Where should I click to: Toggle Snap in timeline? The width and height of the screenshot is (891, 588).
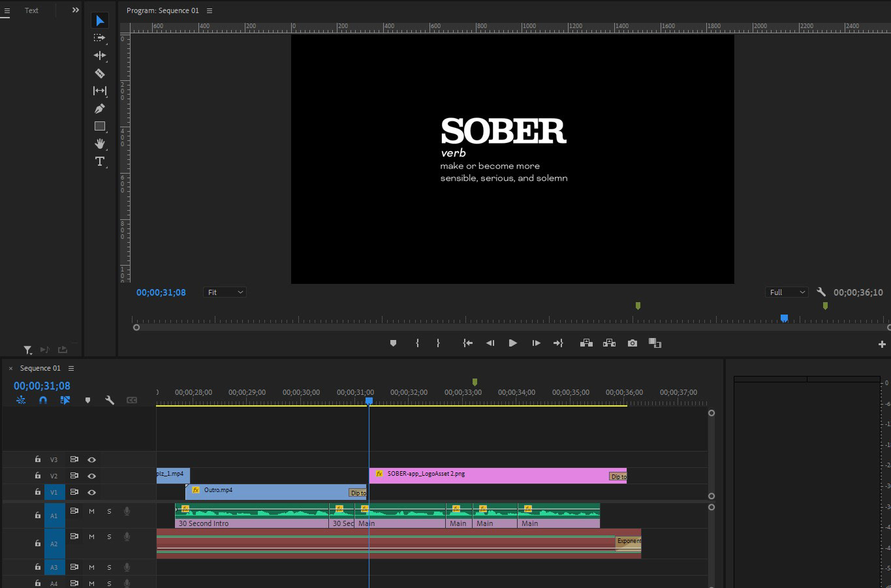[43, 400]
